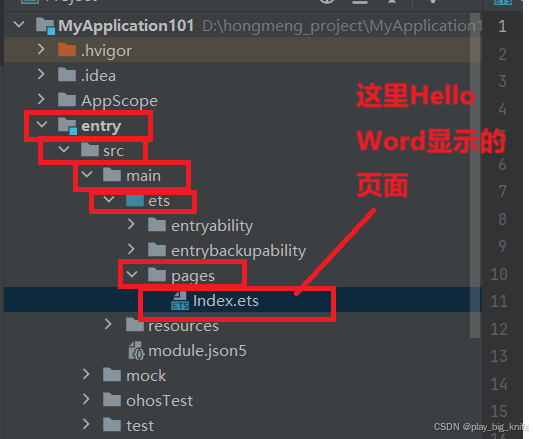Collapse the MyApplication101 project root
The image size is (533, 439).
19,24
